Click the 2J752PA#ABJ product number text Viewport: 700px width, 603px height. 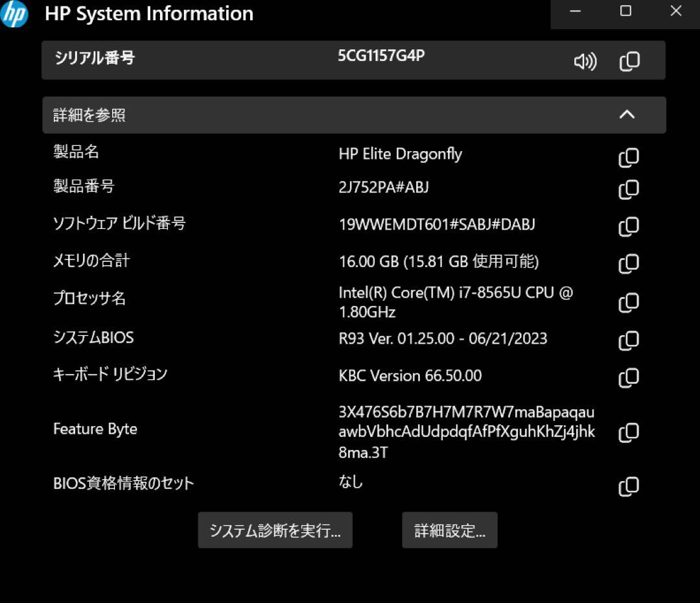pyautogui.click(x=384, y=187)
